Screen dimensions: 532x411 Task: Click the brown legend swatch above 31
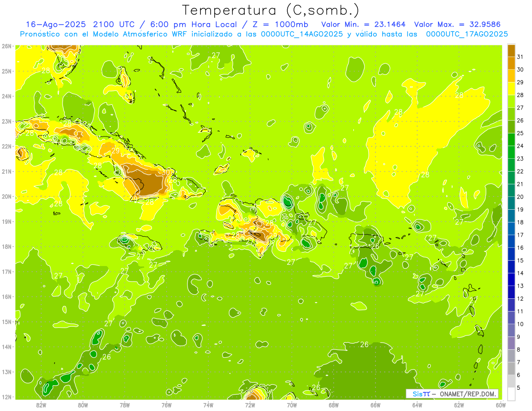tap(511, 50)
